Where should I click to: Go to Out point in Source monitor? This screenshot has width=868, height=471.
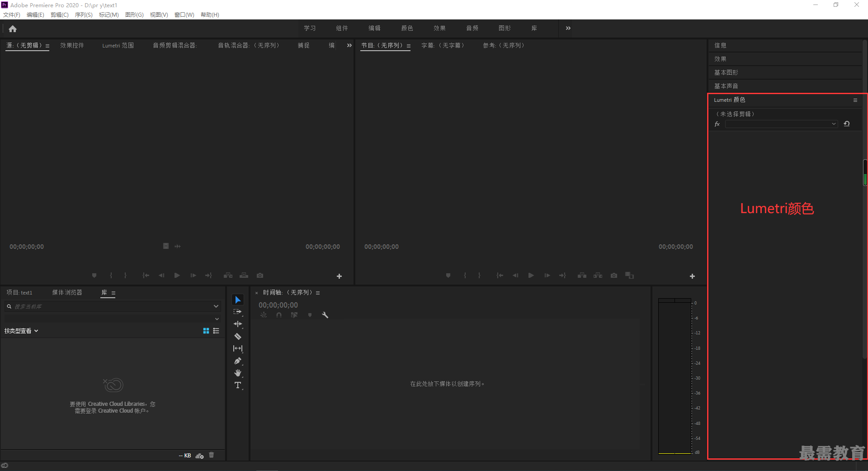pos(208,275)
